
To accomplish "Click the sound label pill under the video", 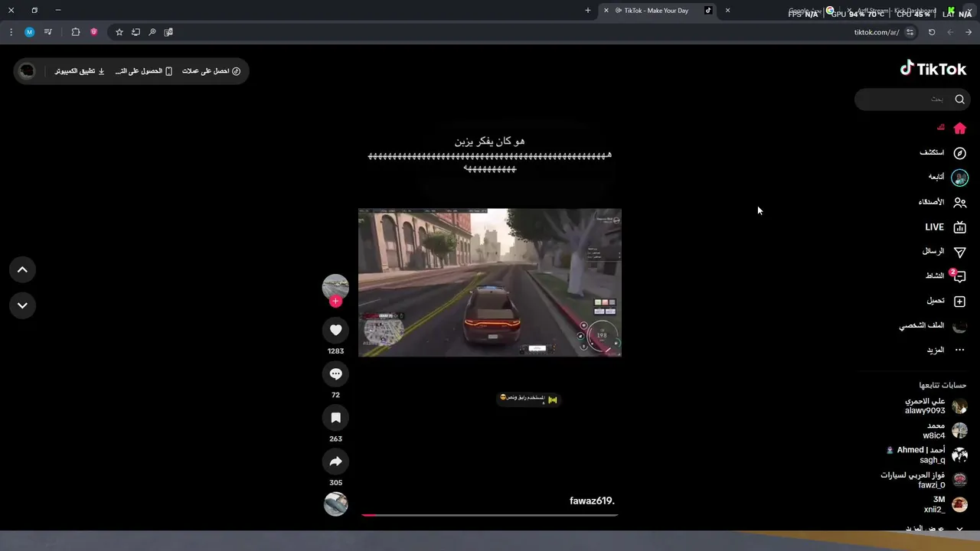I will (x=528, y=399).
